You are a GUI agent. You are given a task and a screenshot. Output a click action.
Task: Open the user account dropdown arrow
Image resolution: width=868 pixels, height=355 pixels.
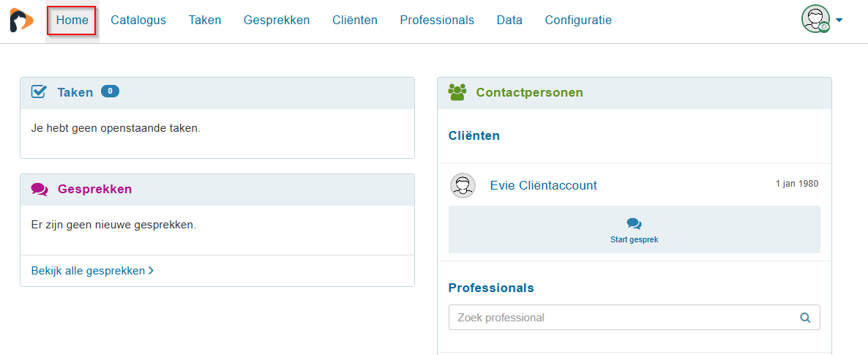(x=839, y=20)
